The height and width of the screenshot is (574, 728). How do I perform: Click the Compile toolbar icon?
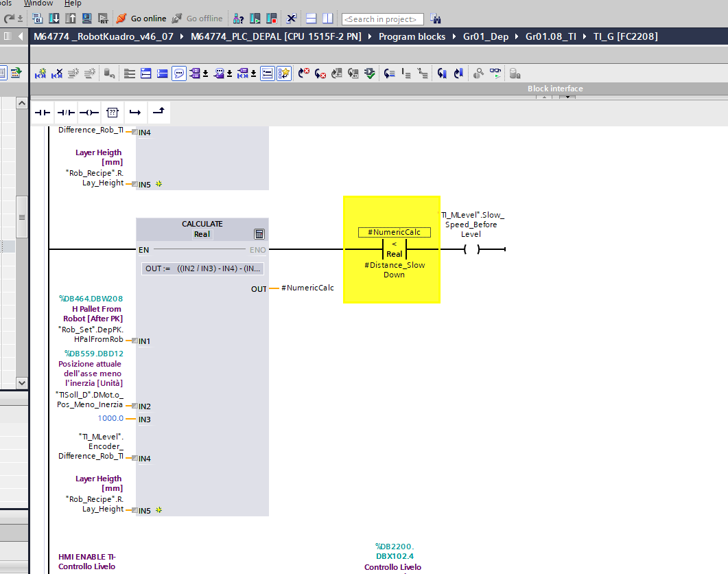[x=38, y=19]
